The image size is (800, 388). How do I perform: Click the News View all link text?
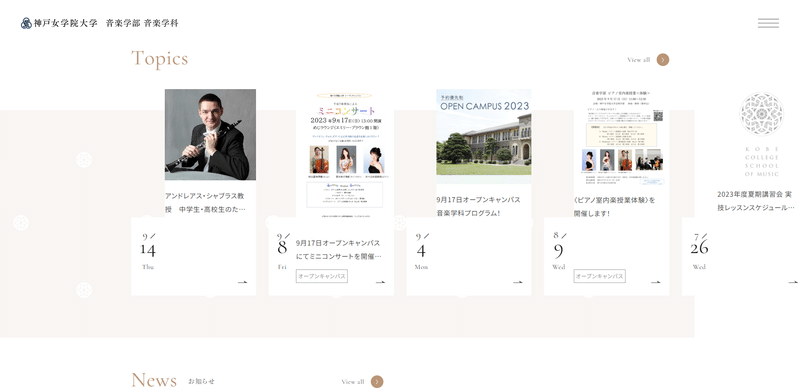[353, 382]
